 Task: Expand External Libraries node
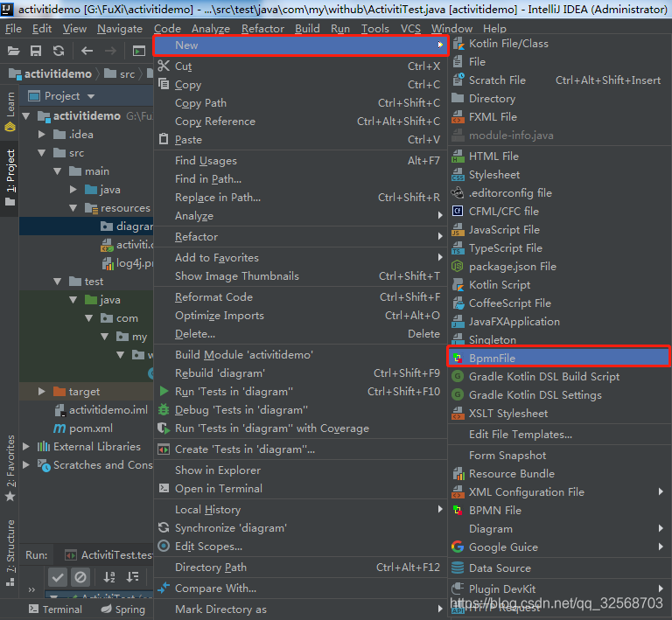point(26,447)
